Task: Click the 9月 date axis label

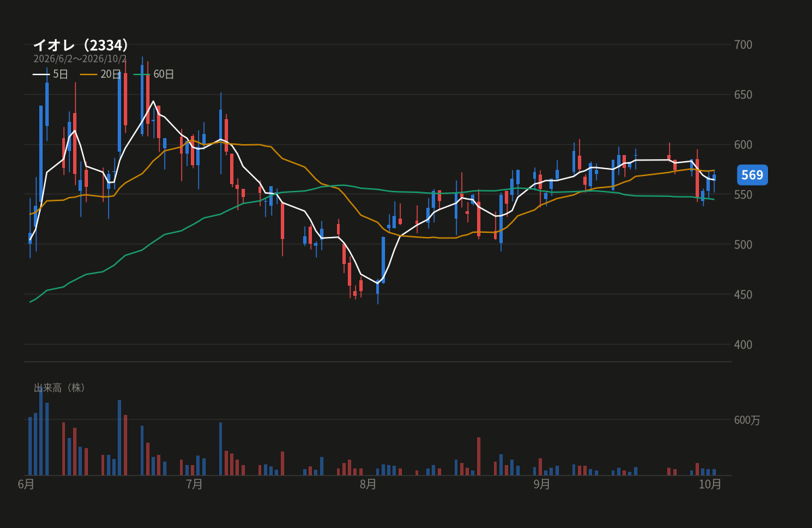Action: [x=542, y=484]
